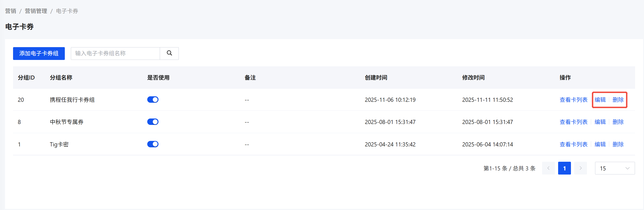644x210 pixels.
Task: Go to previous page arrow
Action: [548, 168]
